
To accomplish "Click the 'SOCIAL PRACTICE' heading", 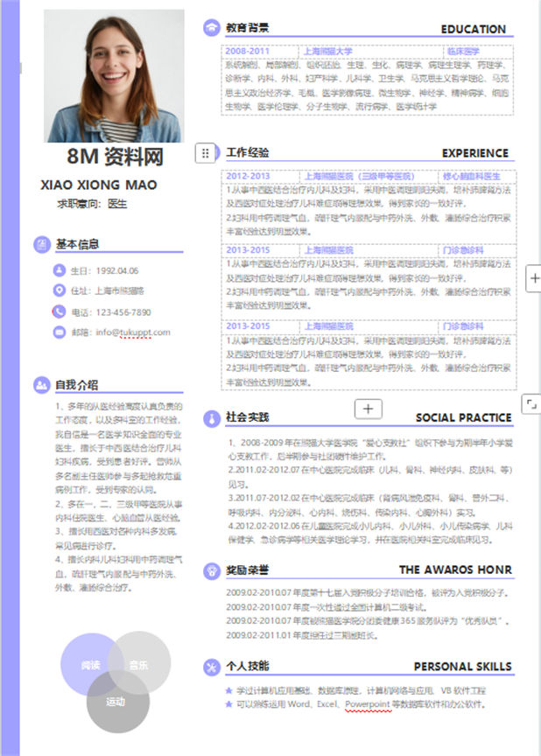I will coord(463,418).
